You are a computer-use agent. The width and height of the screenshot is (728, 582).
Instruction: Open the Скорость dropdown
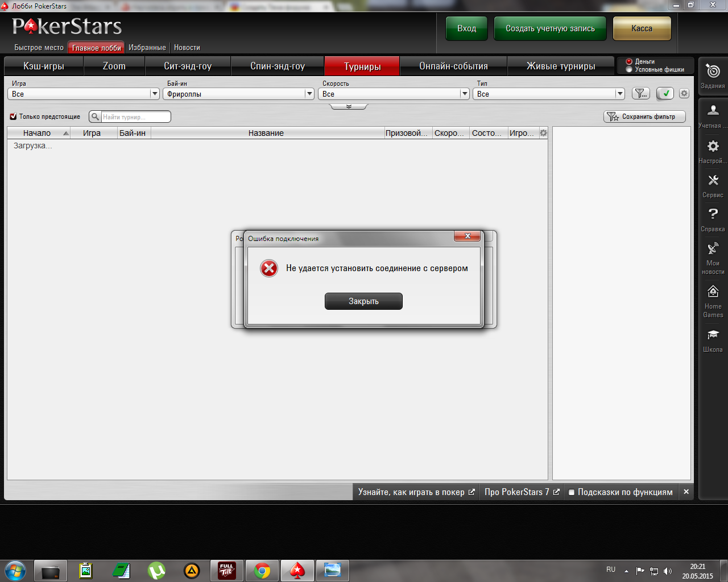(394, 94)
